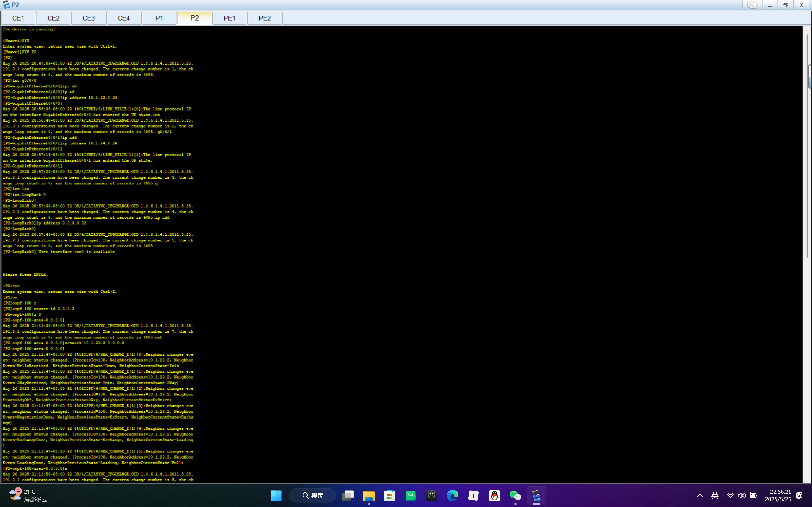Open the Windows Start menu
Screen dimensions: 812x507
276,496
